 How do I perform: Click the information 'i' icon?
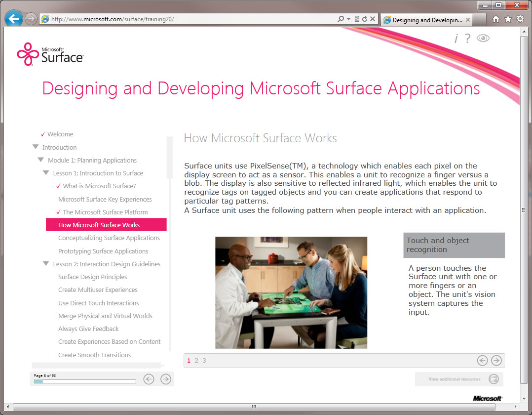click(x=456, y=39)
